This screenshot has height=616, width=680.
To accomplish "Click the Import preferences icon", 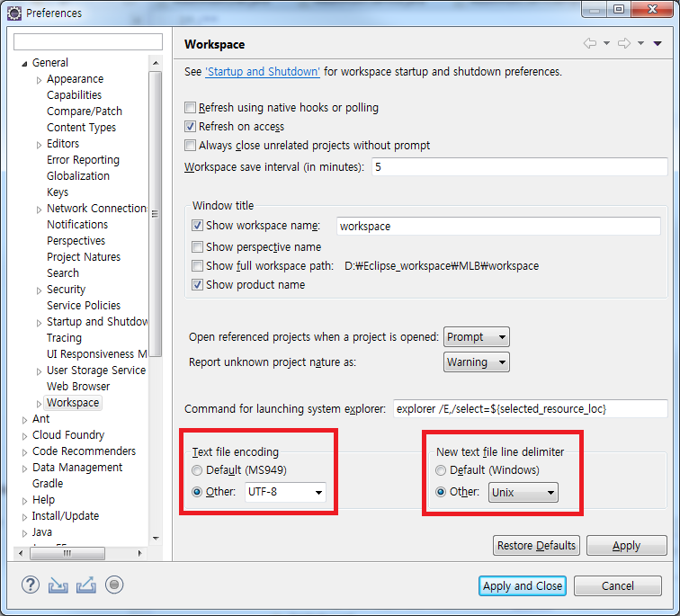I will [x=58, y=585].
